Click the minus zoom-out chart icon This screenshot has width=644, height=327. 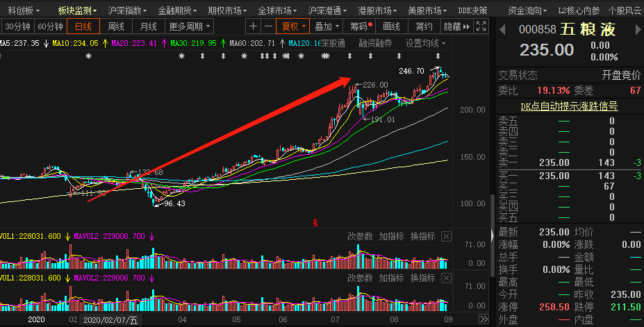(x=267, y=26)
